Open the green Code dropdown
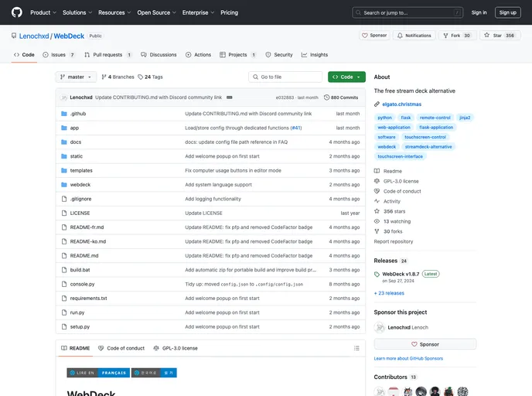 click(346, 77)
